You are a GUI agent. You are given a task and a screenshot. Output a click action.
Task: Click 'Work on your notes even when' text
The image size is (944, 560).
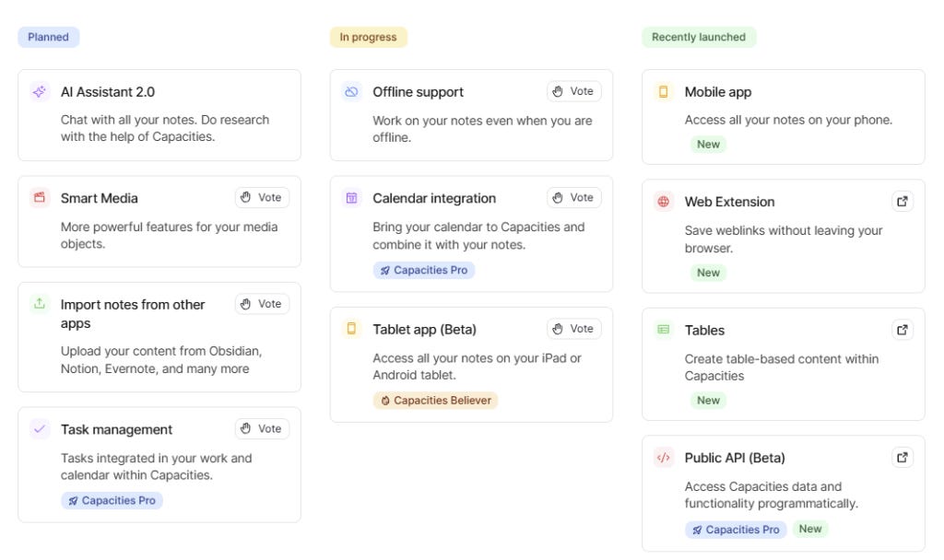point(482,129)
